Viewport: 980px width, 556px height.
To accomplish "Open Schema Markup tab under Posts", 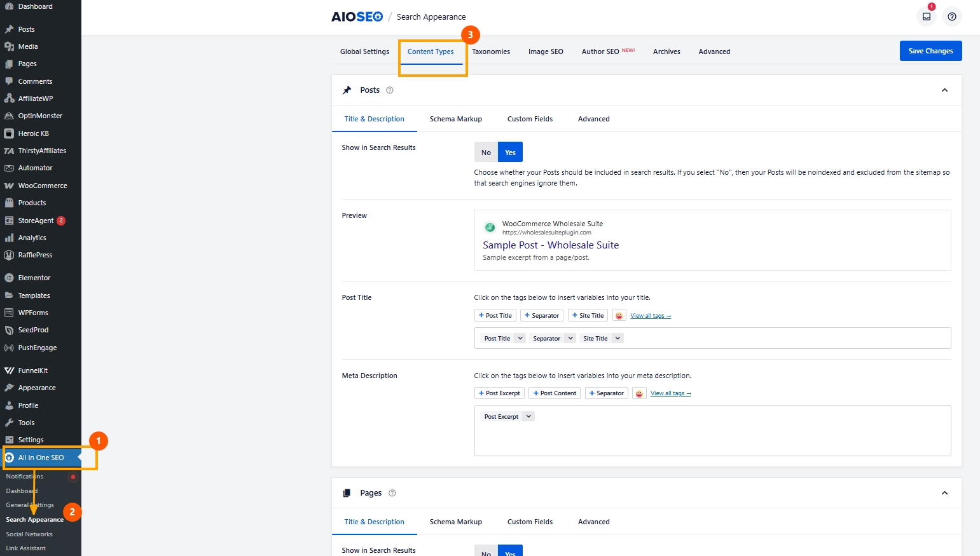I will (x=455, y=119).
